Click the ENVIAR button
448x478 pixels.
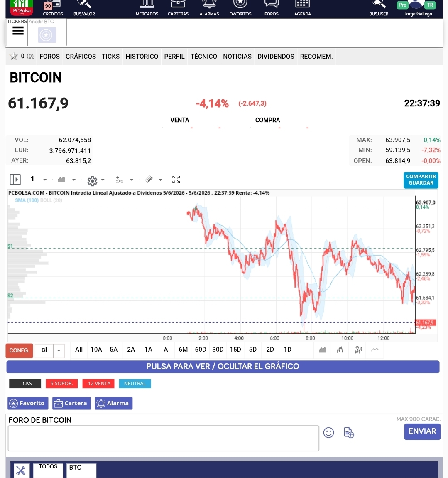422,431
